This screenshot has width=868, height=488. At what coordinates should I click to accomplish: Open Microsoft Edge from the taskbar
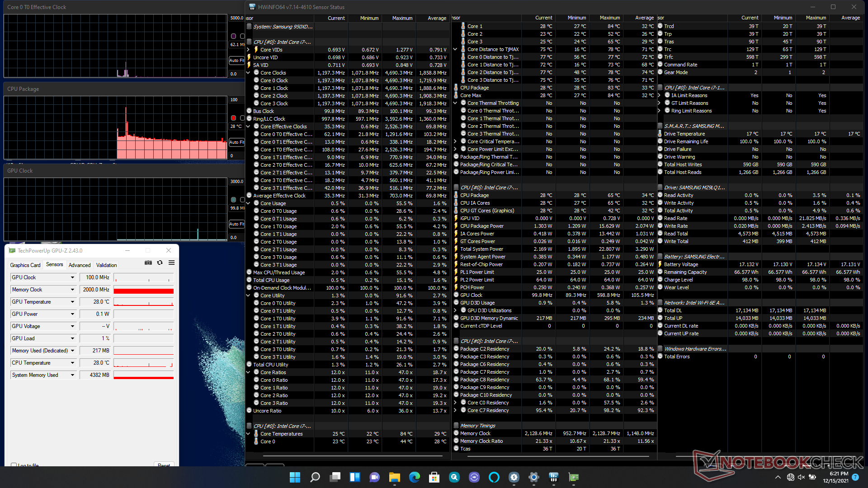coord(414,477)
